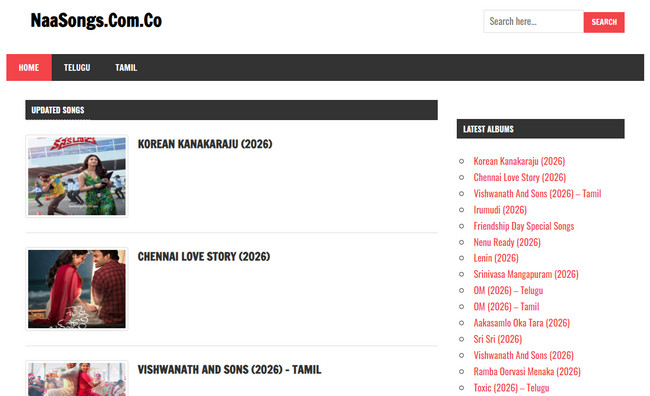Focus the Search here input field
Image resolution: width=650 pixels, height=396 pixels.
tap(534, 22)
